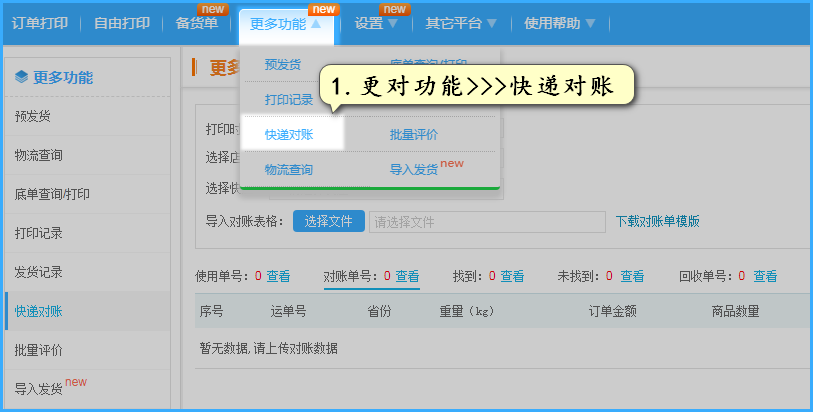Click the 更多功能 sidebar header icon
The height and width of the screenshot is (412, 813).
pyautogui.click(x=21, y=77)
